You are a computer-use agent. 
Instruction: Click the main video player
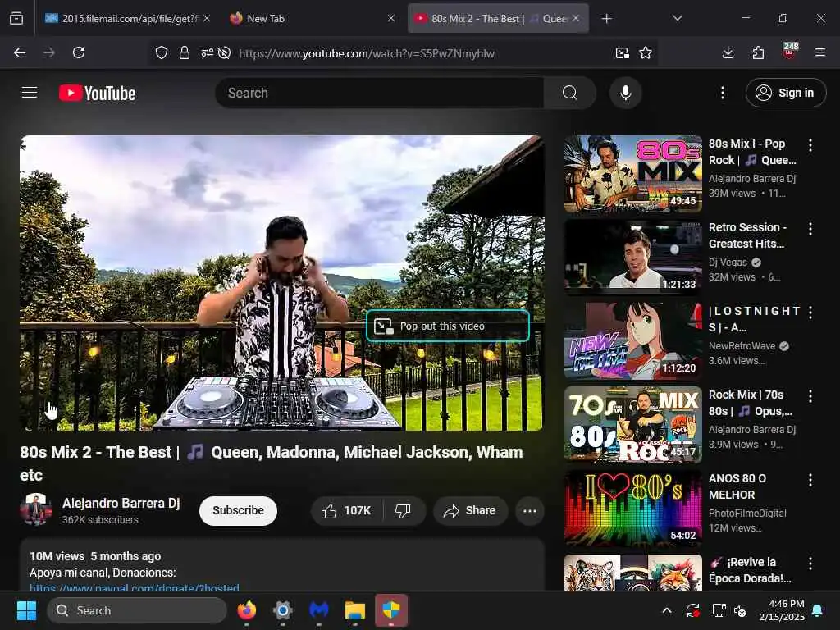tap(282, 283)
